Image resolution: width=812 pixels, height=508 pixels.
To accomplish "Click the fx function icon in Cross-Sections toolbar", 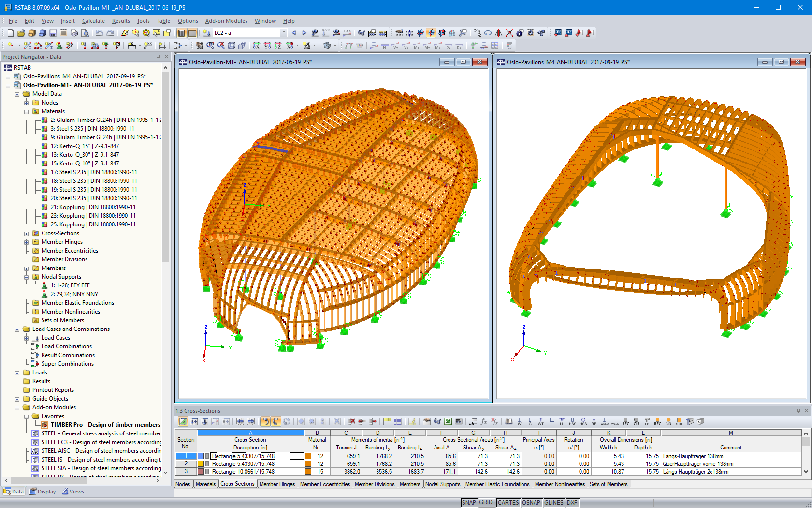I will pos(483,421).
